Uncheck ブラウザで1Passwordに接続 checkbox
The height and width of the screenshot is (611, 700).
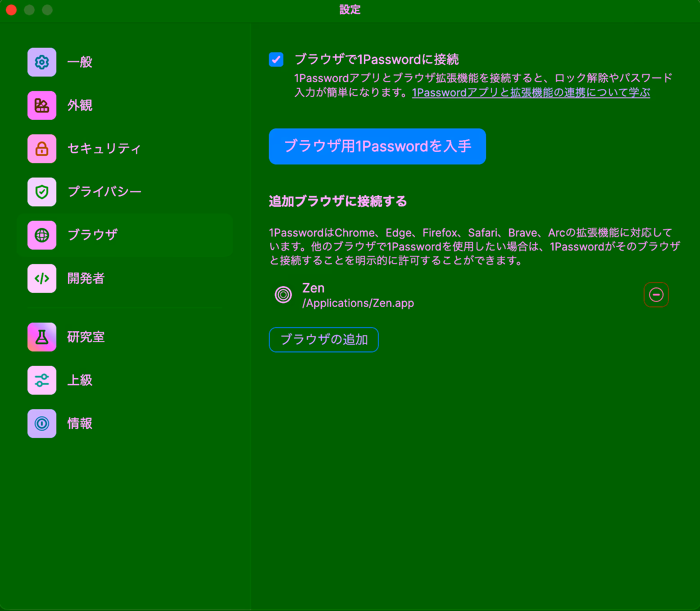276,59
